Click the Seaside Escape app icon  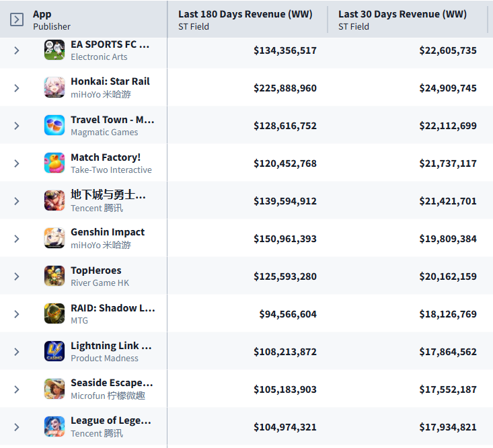[x=54, y=389]
